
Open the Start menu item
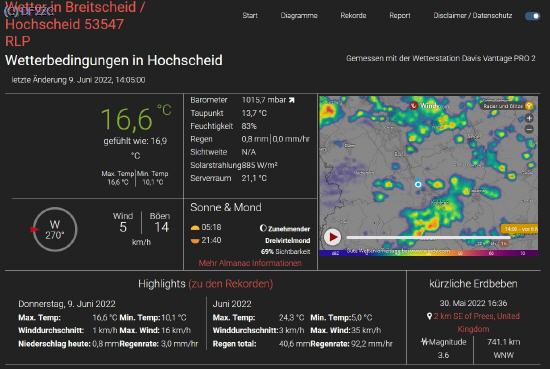point(250,15)
